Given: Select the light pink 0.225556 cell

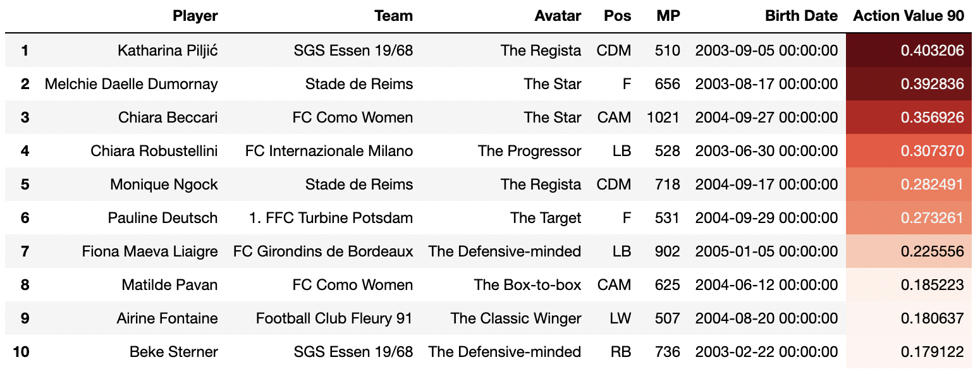Looking at the screenshot, I should tap(909, 251).
